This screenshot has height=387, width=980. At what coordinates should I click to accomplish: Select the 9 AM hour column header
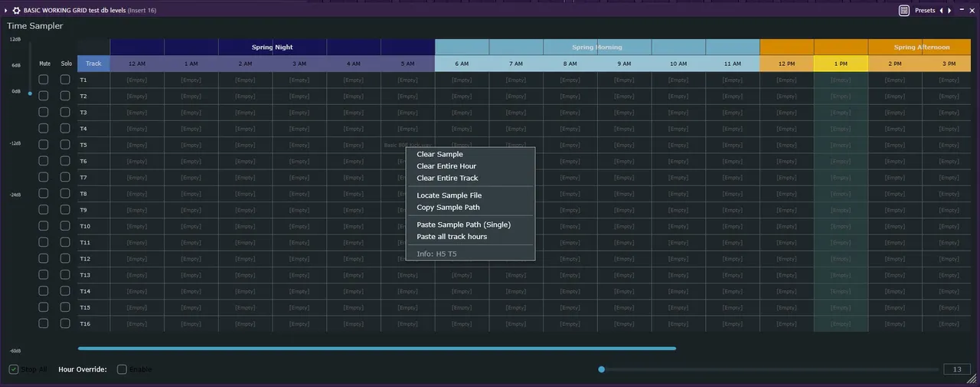pyautogui.click(x=624, y=64)
